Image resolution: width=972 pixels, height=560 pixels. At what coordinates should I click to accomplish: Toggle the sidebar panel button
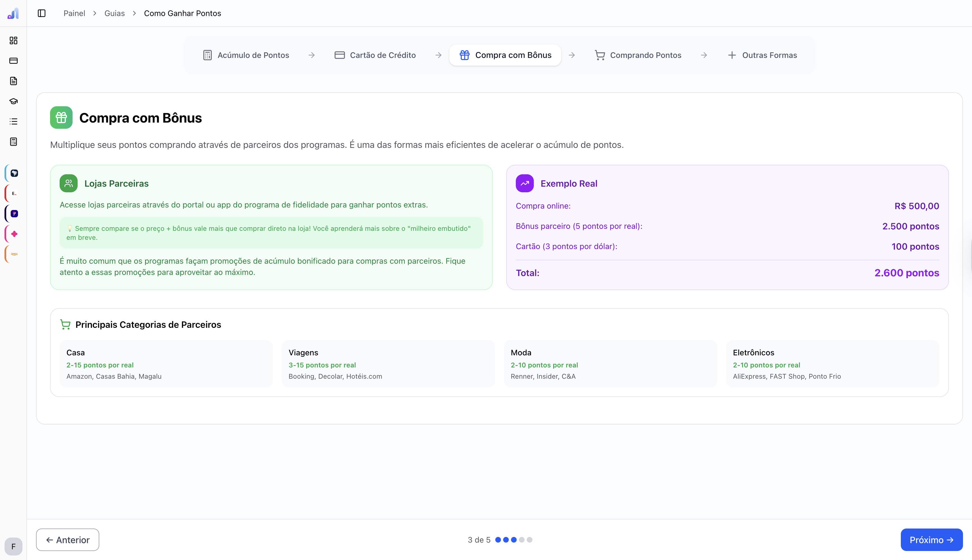(42, 13)
